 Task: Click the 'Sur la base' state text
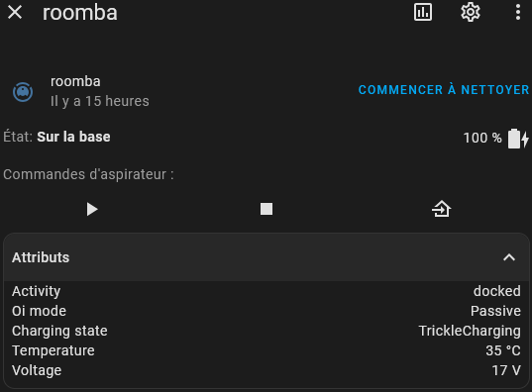click(x=73, y=137)
